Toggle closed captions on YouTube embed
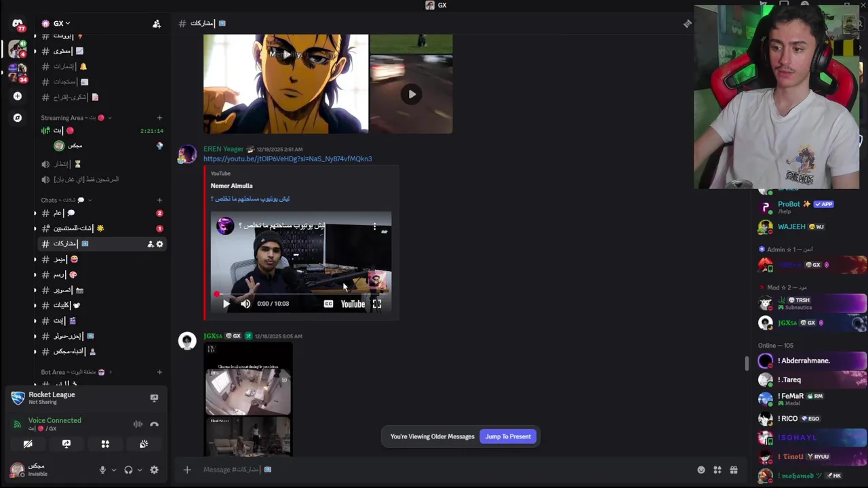 (328, 304)
